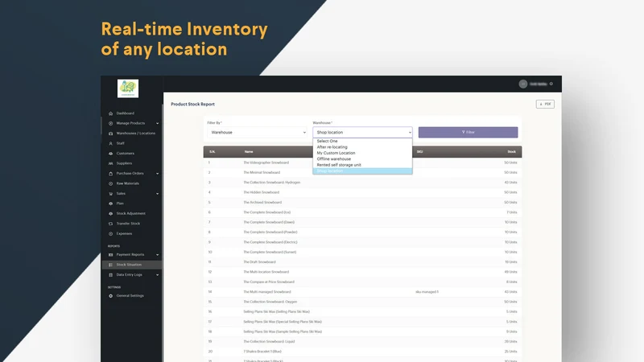Click the small icon beside the username
The image size is (644, 362).
click(551, 84)
